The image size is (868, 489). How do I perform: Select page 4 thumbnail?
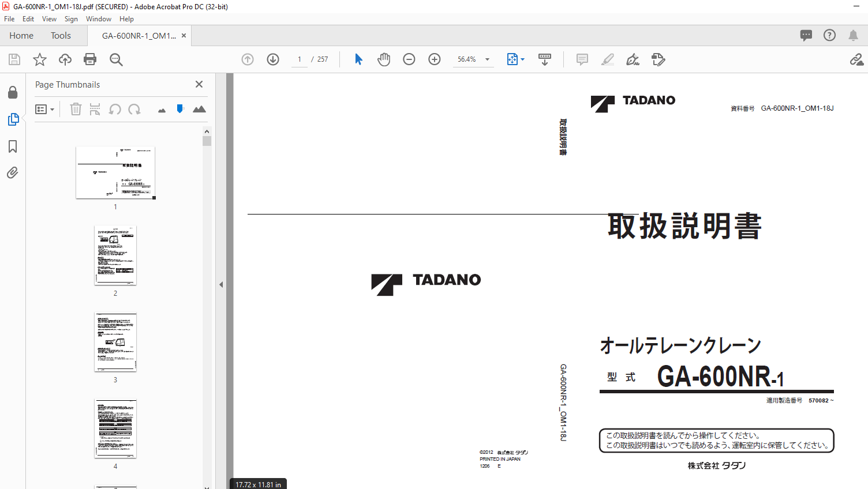(115, 428)
